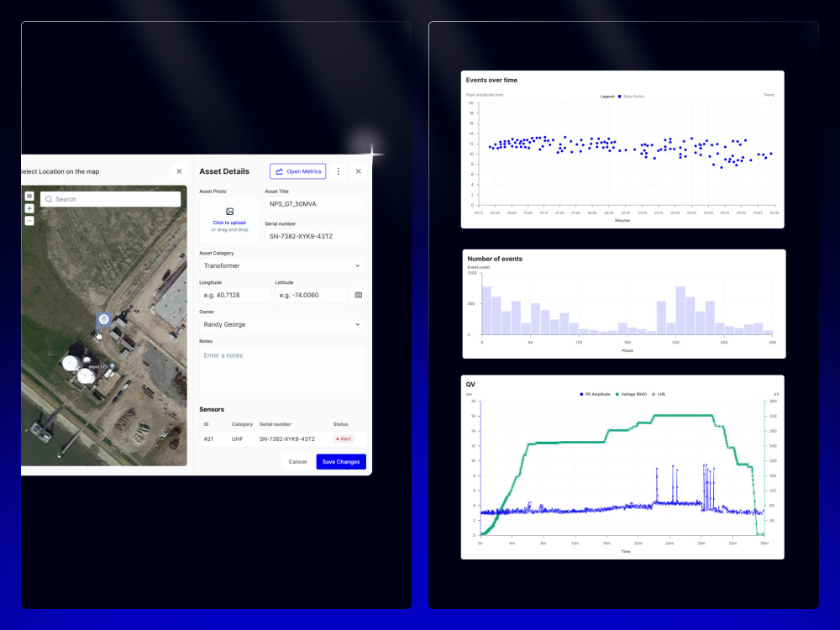840x630 pixels.
Task: Click the map layers icon above zoom controls
Action: 29,196
